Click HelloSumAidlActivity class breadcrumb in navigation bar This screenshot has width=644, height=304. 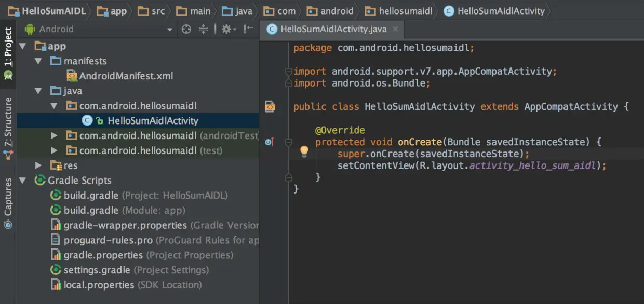[495, 10]
